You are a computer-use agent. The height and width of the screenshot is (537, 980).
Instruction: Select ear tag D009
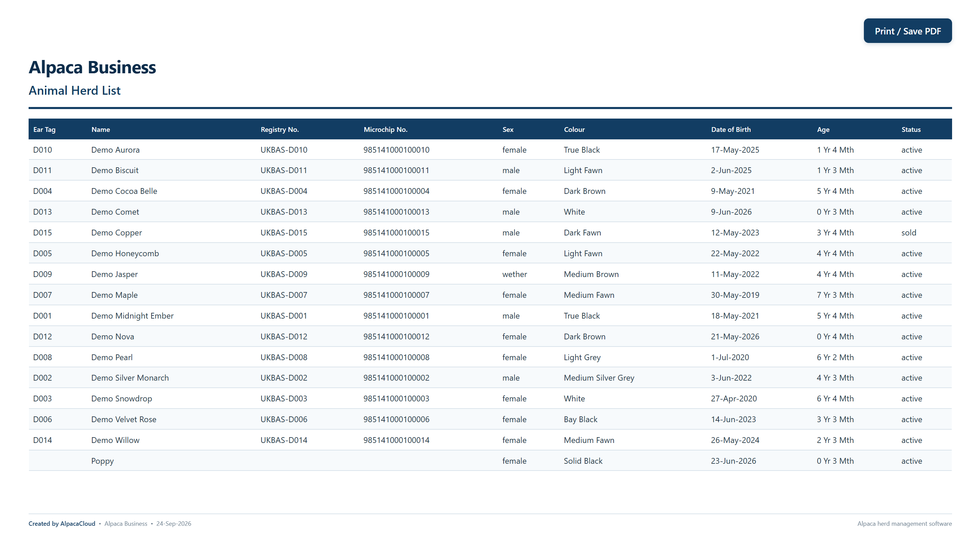tap(42, 274)
